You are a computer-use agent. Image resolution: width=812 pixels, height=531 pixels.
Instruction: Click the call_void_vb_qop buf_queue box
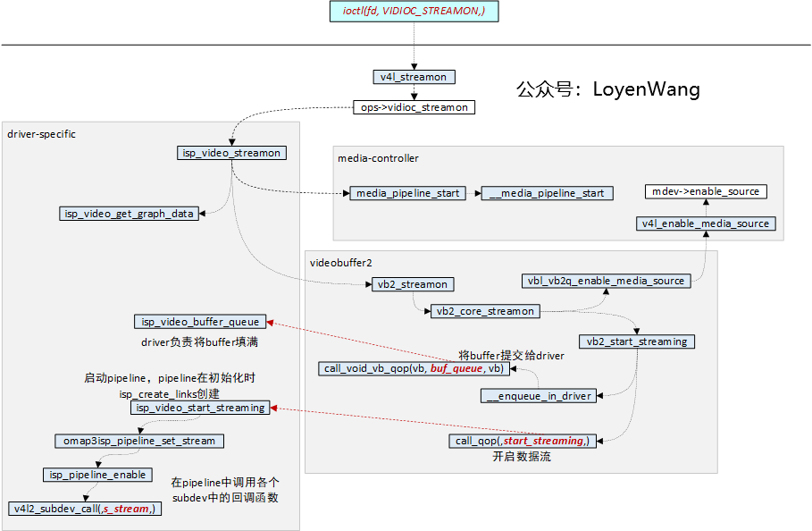[x=411, y=368]
